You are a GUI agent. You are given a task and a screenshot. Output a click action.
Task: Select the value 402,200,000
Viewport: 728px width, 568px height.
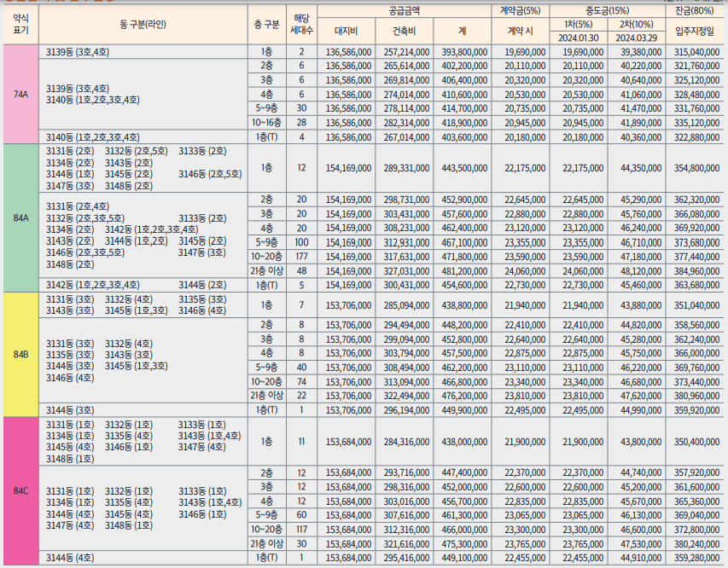(464, 66)
